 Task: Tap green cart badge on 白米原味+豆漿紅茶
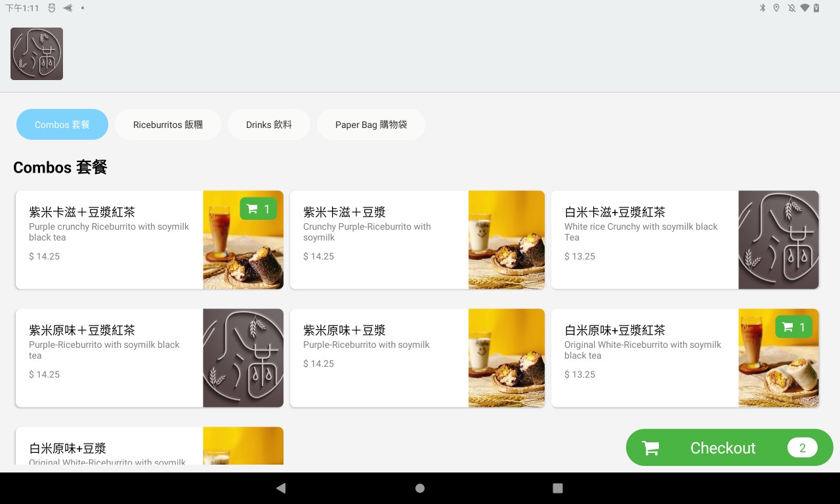point(793,327)
